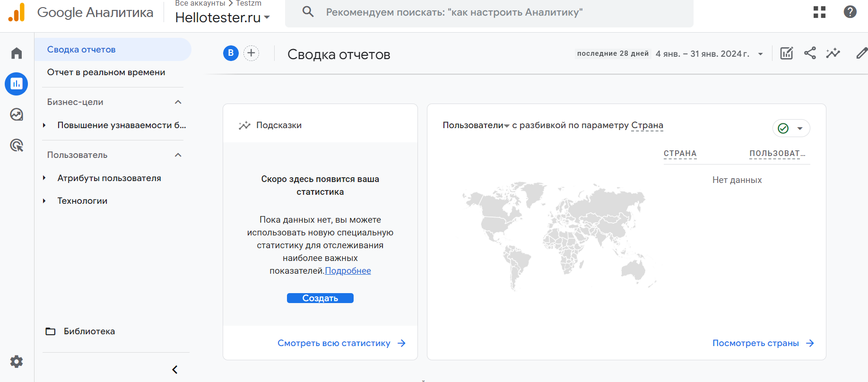Open the Home section in the left rail
Screen dimensions: 868x382
[17, 53]
